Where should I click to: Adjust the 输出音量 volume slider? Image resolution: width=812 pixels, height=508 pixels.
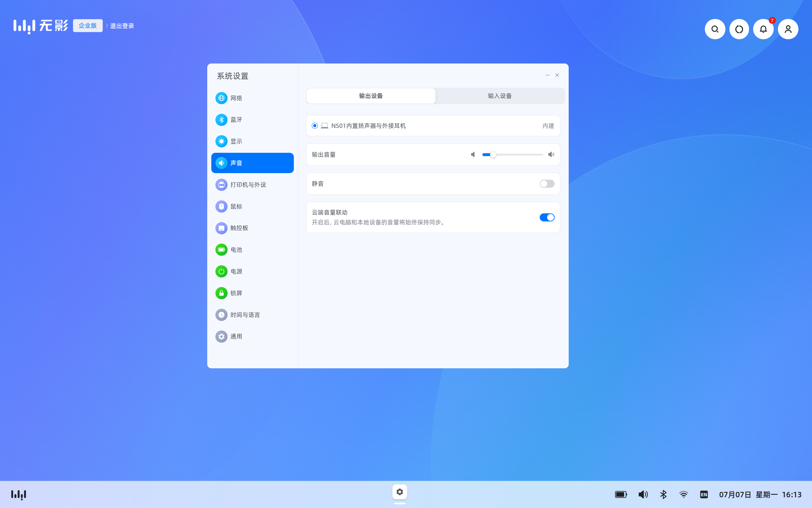click(x=512, y=155)
